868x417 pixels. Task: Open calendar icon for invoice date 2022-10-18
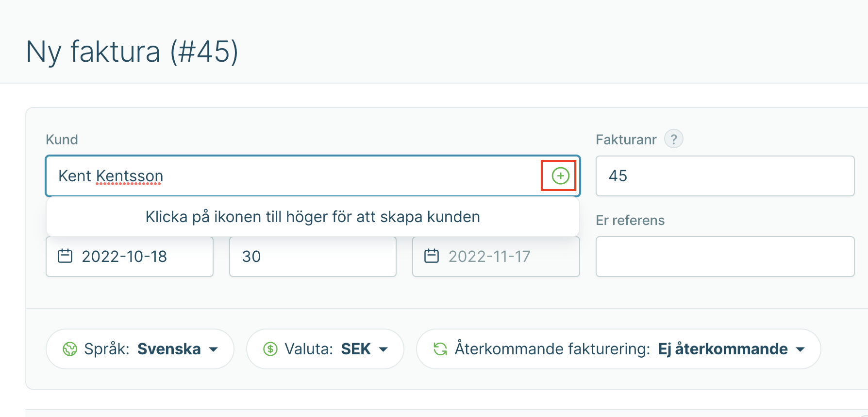click(x=65, y=256)
